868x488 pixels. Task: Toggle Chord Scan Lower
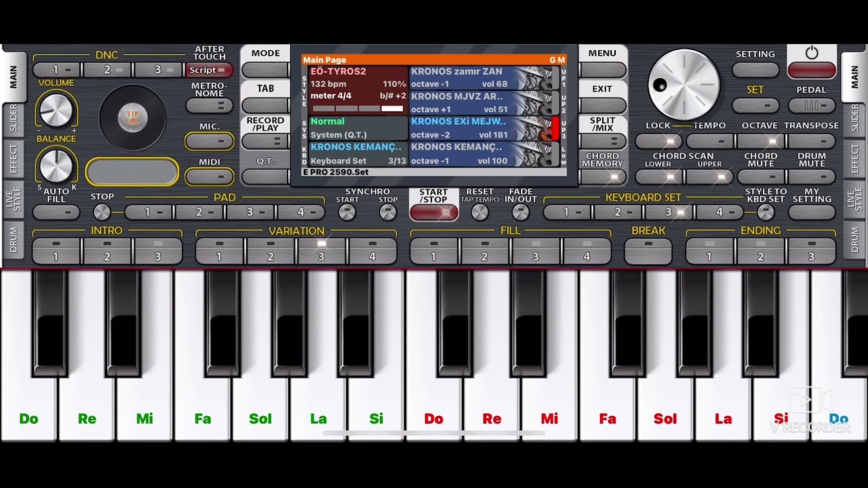[658, 177]
